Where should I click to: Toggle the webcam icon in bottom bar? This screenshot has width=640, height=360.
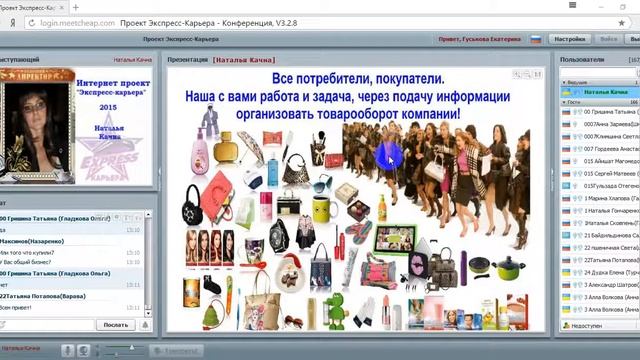(x=83, y=351)
